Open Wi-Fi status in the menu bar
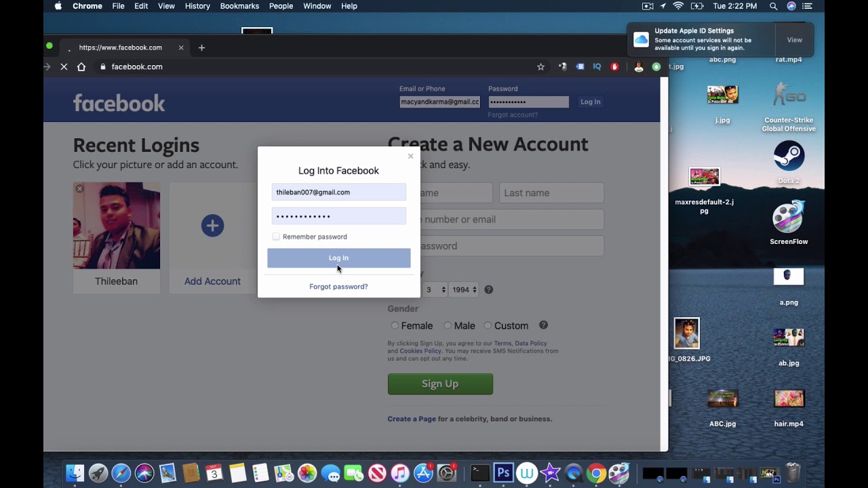868x488 pixels. point(678,6)
